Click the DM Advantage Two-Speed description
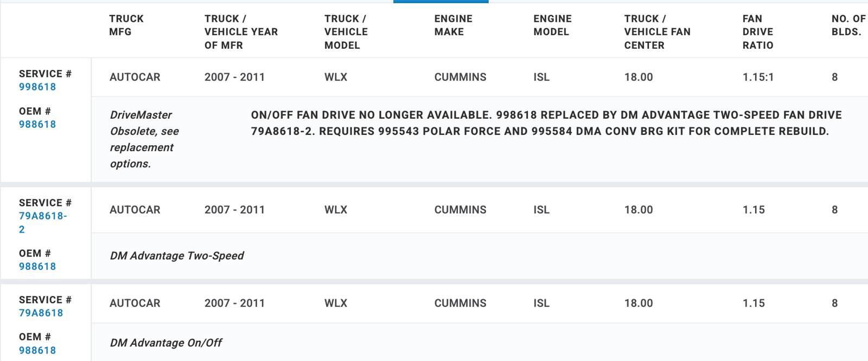This screenshot has height=361, width=868. pos(177,255)
